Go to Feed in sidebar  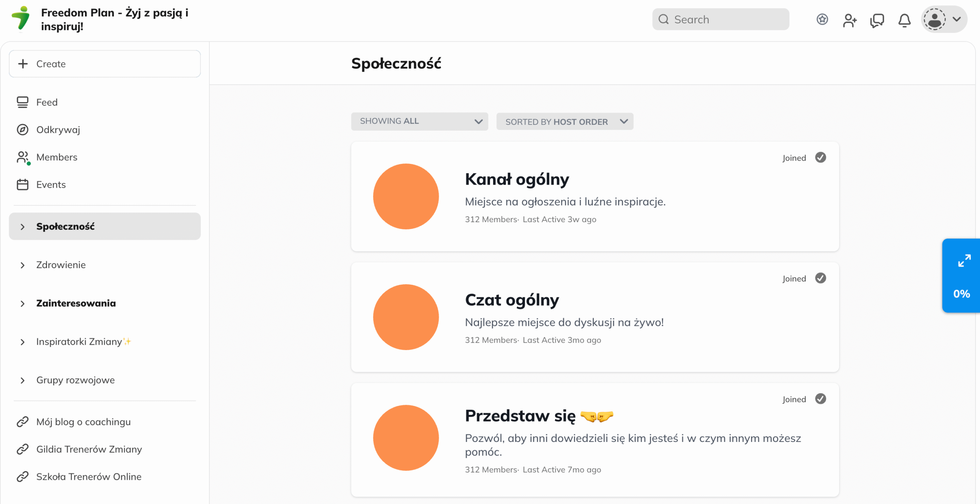coord(47,102)
